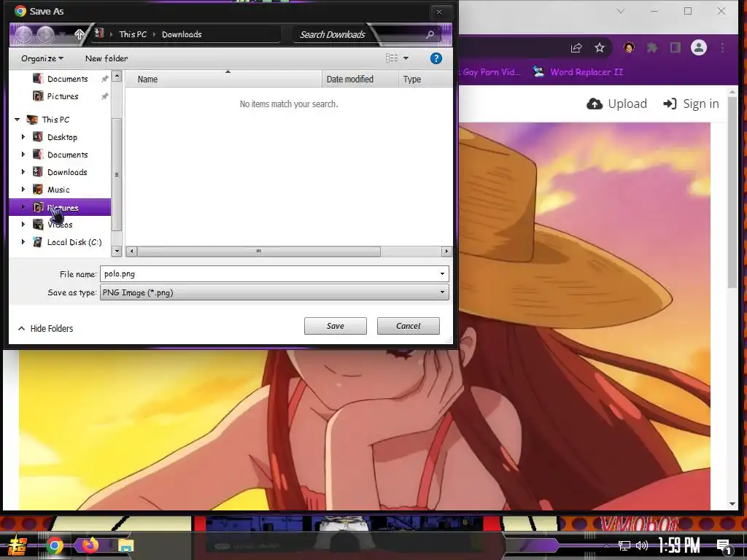
Task: Click the volume speaker tray icon
Action: 642,545
